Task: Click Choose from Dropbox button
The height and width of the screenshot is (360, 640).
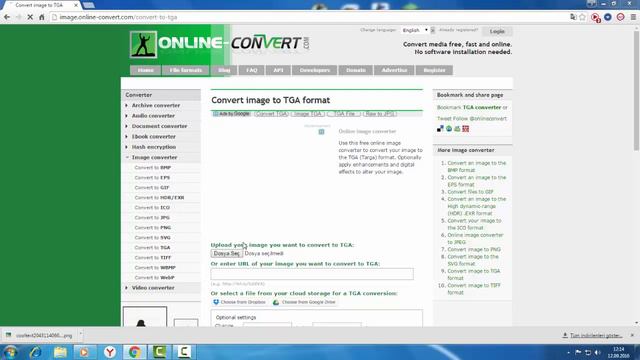Action: (x=240, y=302)
